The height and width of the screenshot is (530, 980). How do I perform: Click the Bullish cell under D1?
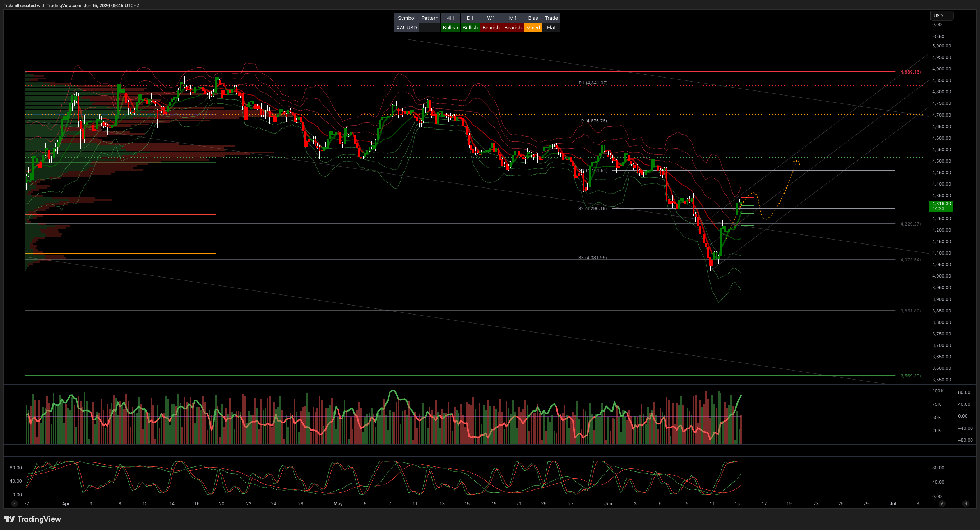[x=470, y=28]
